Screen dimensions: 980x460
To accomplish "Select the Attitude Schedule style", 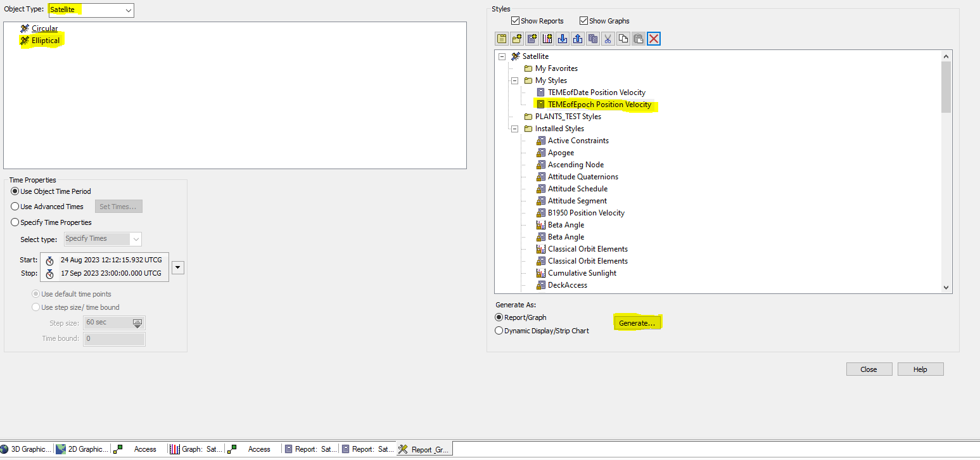I will coord(578,189).
